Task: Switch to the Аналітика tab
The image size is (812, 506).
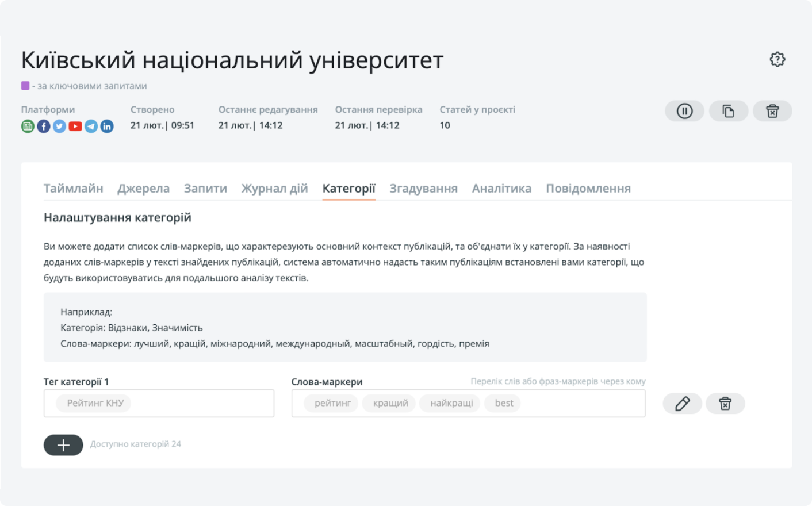Action: (501, 189)
